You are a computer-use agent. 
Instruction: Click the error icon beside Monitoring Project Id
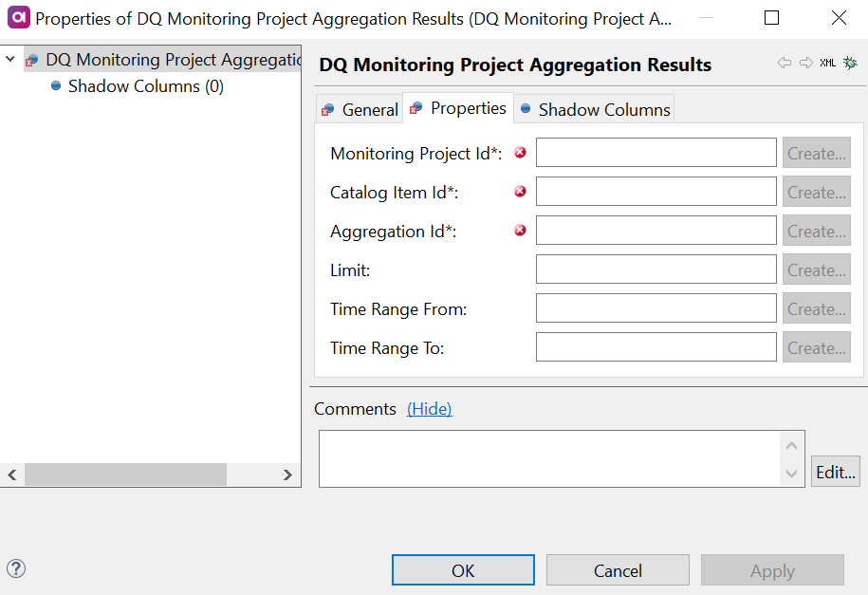(x=520, y=153)
